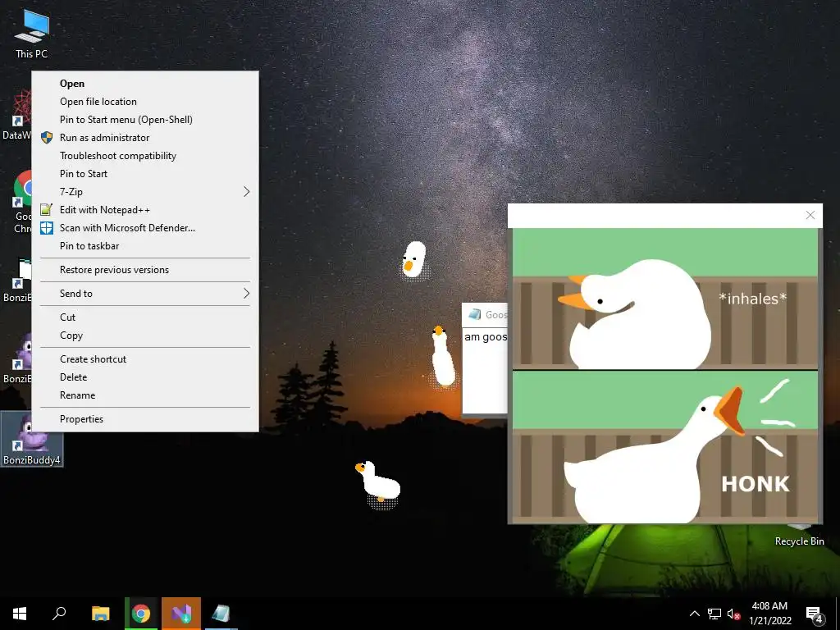Choose Delete from the context menu
The height and width of the screenshot is (630, 840).
[x=145, y=377]
